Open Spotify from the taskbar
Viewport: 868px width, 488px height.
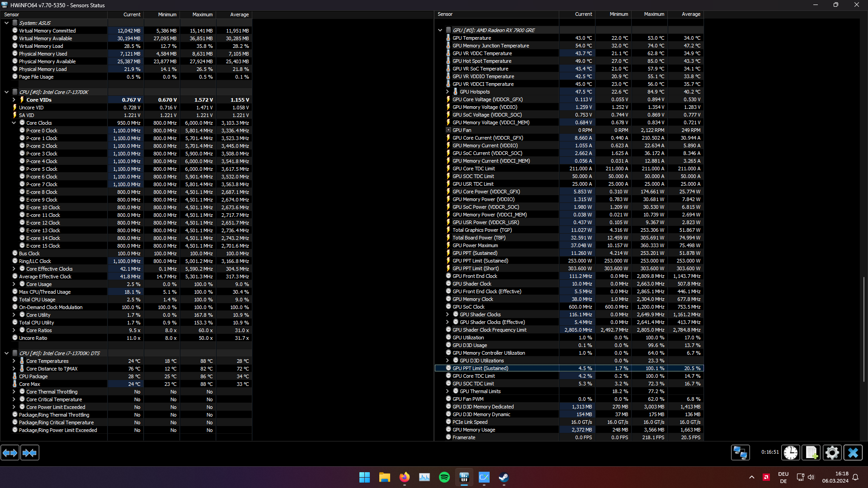[444, 477]
